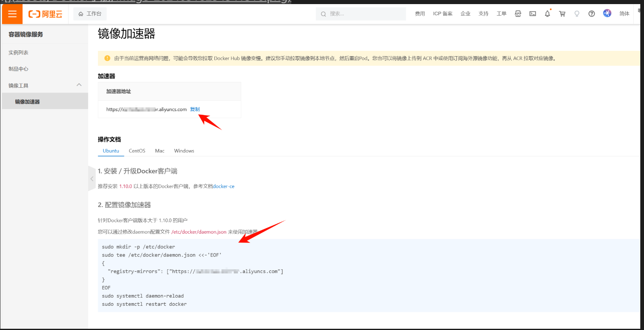
Task: Open 实例列表 in the sidebar
Action: [x=18, y=52]
